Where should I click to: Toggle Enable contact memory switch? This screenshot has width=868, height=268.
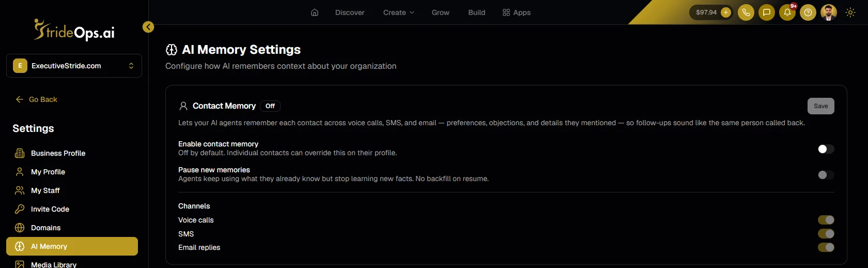pos(826,149)
